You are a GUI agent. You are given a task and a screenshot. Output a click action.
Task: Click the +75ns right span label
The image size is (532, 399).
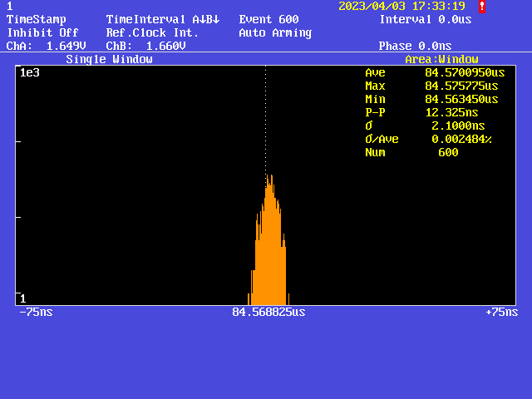[501, 312]
